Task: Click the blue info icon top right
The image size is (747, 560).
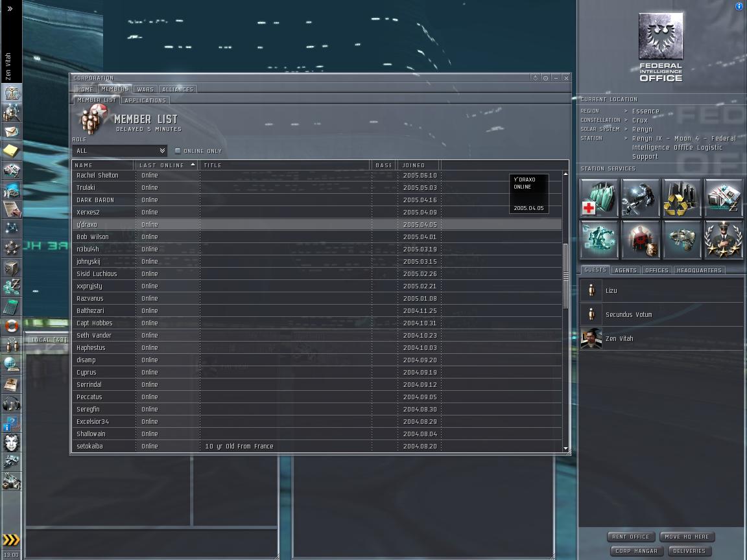Action: pos(739,6)
